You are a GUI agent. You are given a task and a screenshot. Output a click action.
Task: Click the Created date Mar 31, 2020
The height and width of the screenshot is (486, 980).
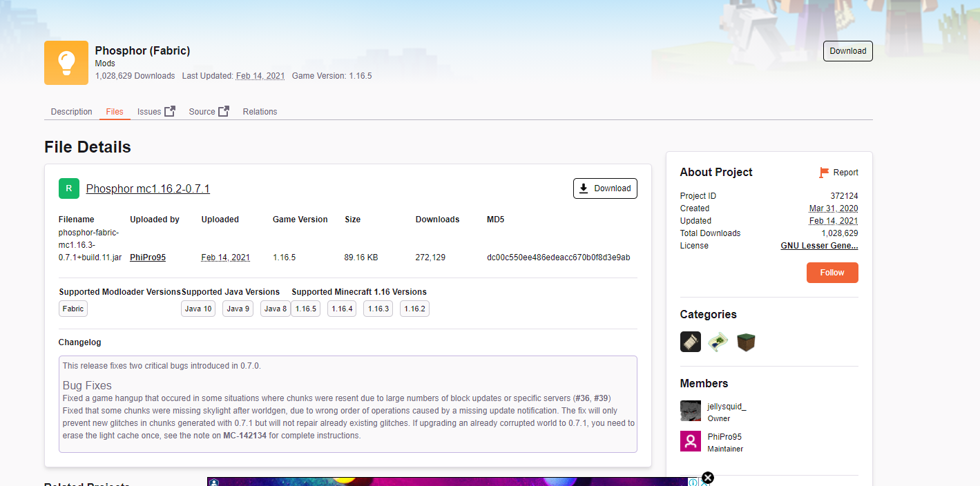tap(834, 208)
